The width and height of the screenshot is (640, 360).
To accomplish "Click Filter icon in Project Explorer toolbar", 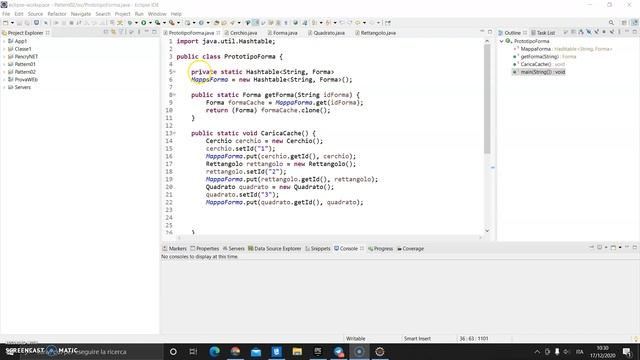I will (x=122, y=32).
